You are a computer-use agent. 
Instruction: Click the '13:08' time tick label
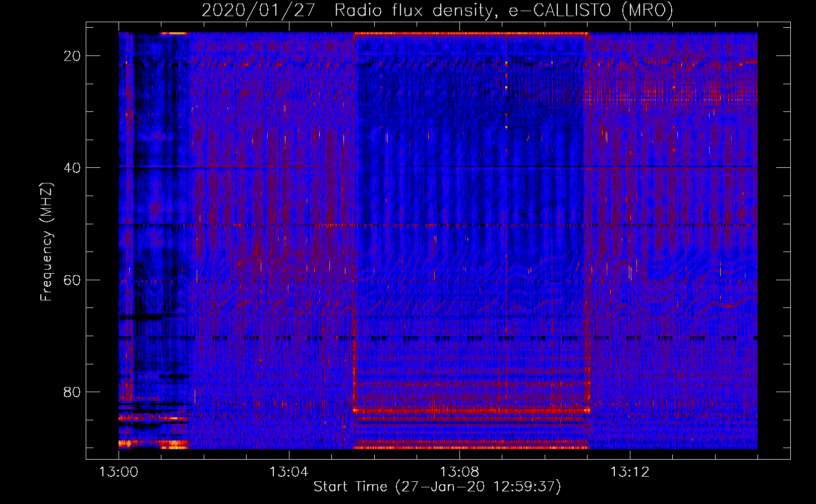point(459,472)
